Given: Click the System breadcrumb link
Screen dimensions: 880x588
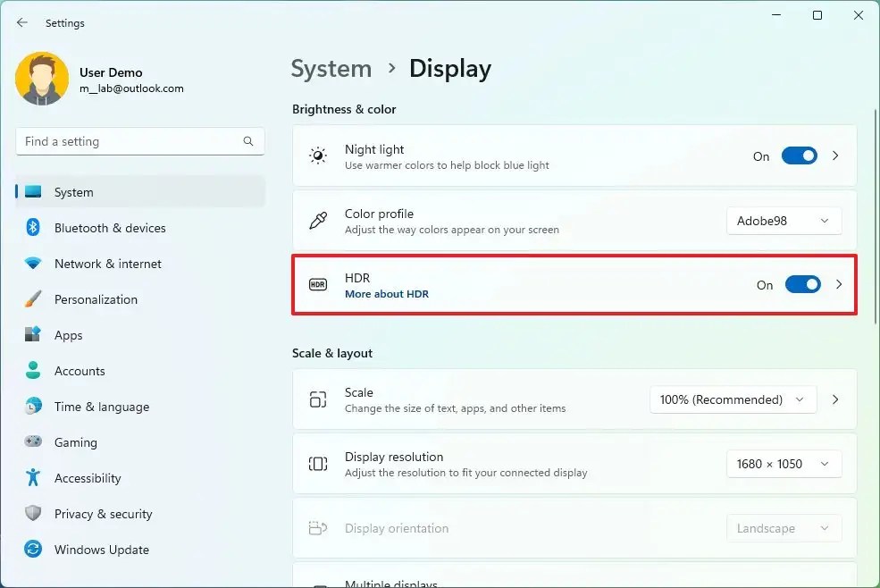Looking at the screenshot, I should [x=331, y=68].
